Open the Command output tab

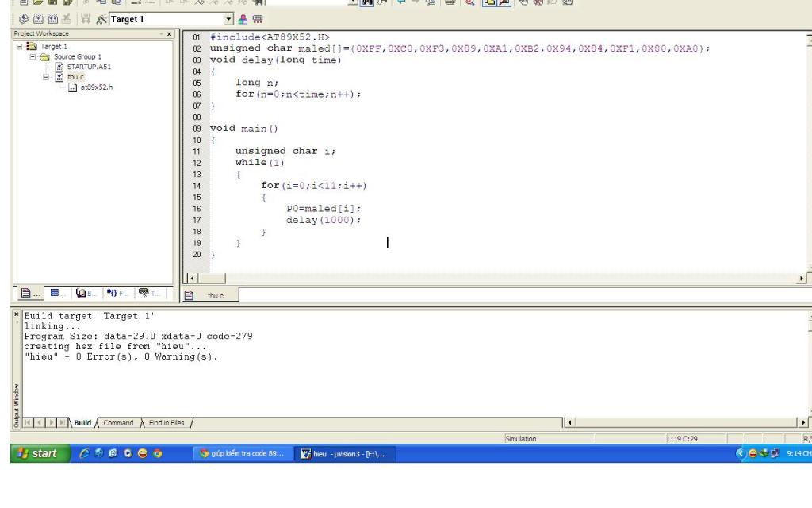tap(118, 423)
